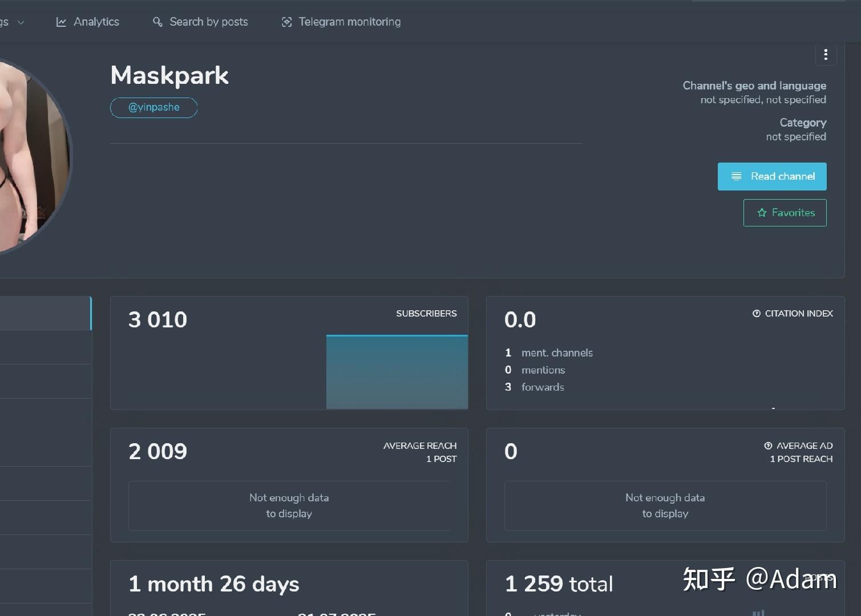The width and height of the screenshot is (861, 616).
Task: Toggle Favorites status for the Maskpark channel
Action: tap(785, 212)
